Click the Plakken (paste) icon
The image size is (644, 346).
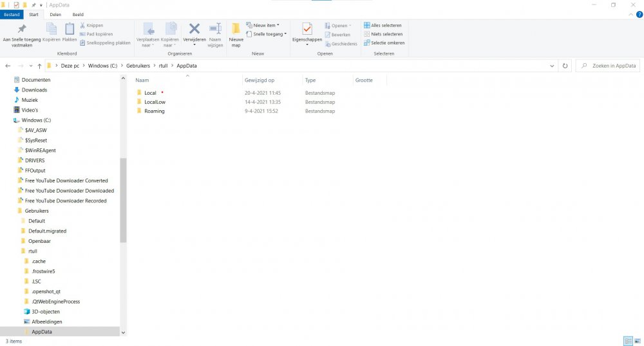[x=70, y=32]
